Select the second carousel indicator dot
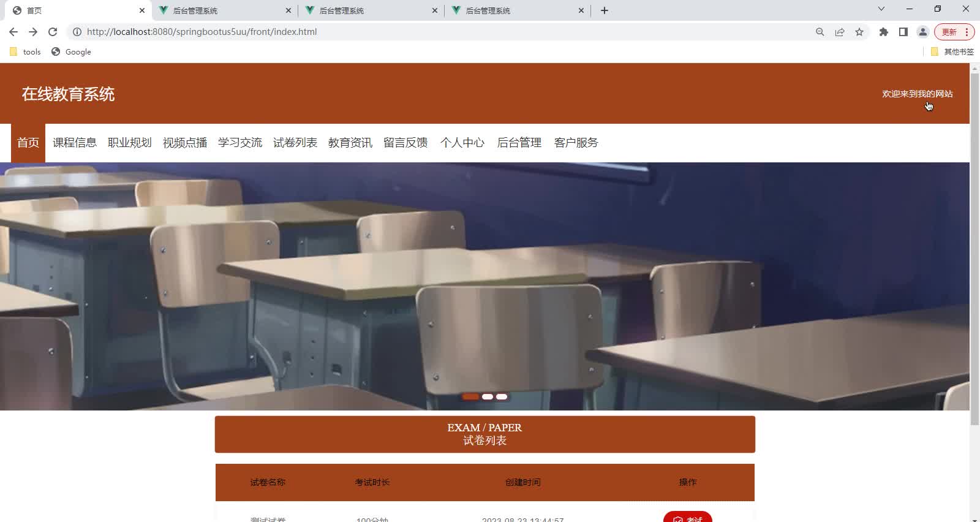The height and width of the screenshot is (522, 980). point(487,397)
